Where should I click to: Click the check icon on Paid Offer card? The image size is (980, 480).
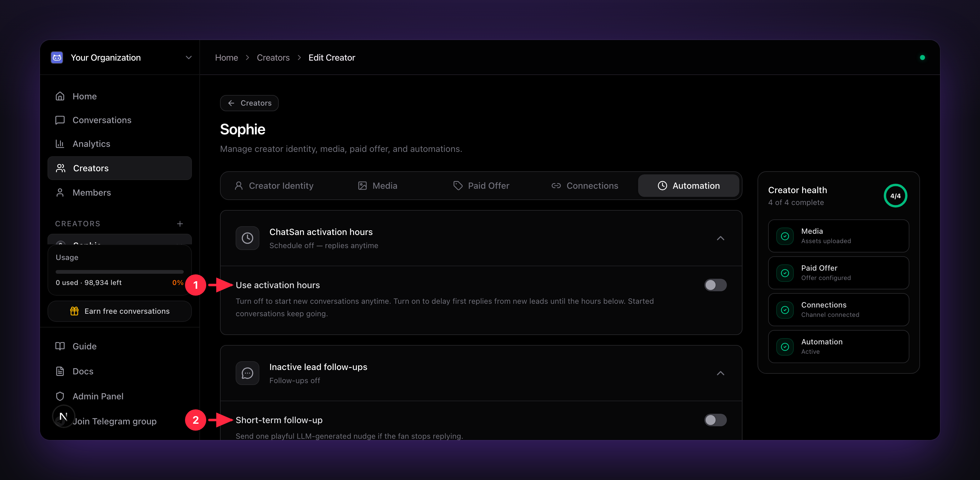(785, 273)
